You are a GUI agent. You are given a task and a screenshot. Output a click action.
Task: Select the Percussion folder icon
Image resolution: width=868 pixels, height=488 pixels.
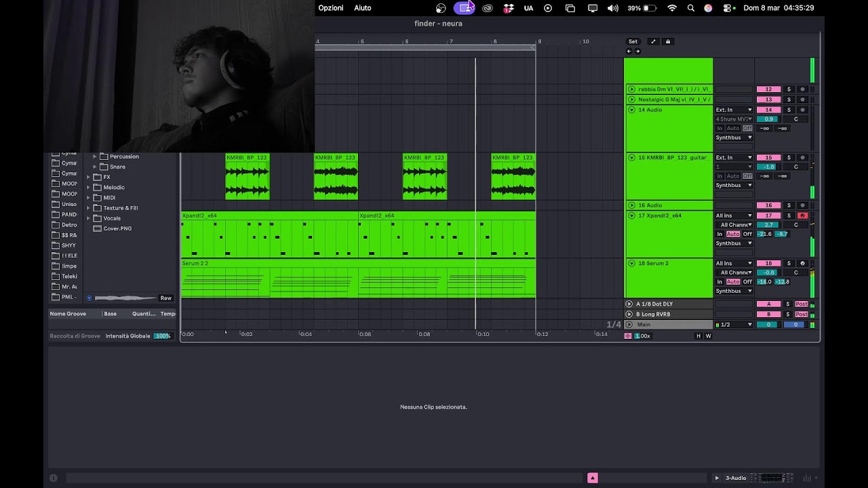(x=104, y=157)
